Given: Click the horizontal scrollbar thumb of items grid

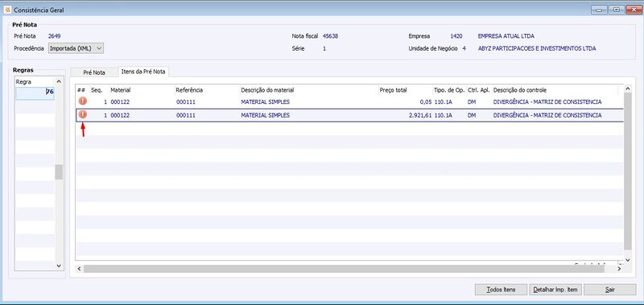Looking at the screenshot, I should 345,269.
